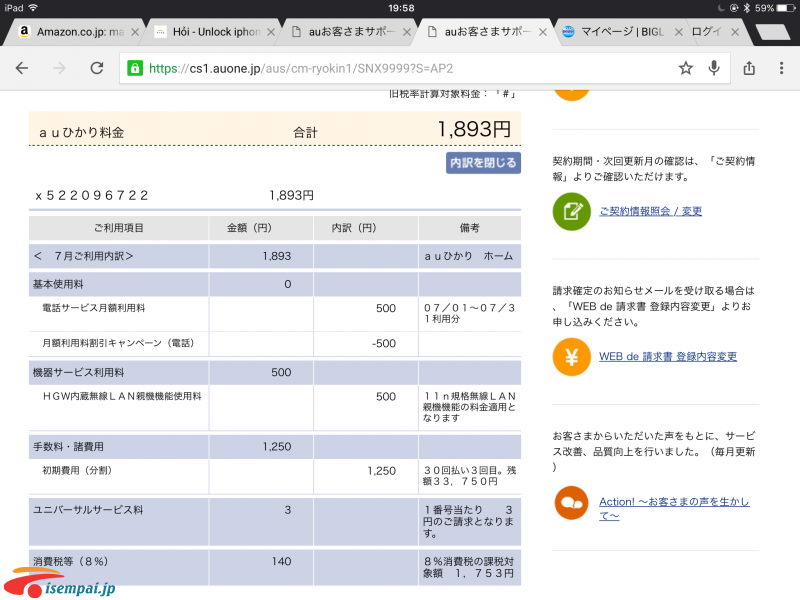Tap the 19:58 clock in status bar
Image resolution: width=800 pixels, height=600 pixels.
401,8
